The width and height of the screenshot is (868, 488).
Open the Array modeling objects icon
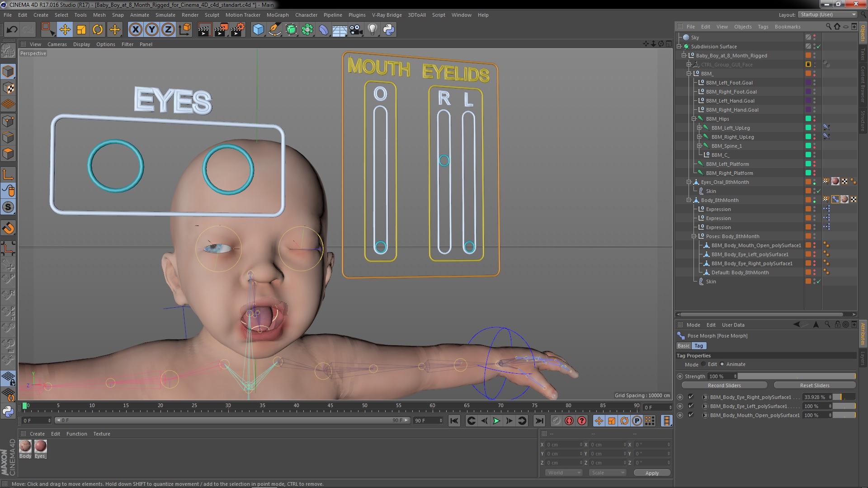point(307,30)
